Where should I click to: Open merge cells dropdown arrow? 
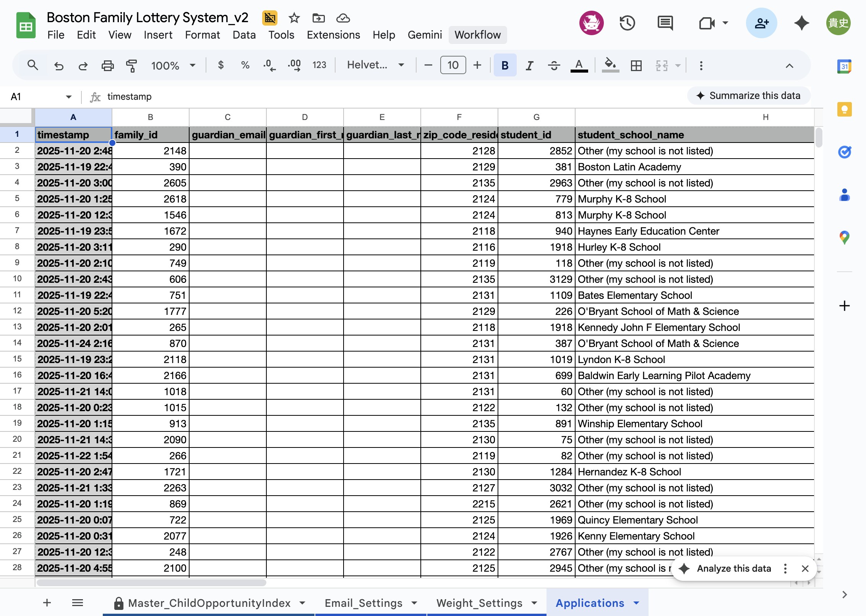678,66
